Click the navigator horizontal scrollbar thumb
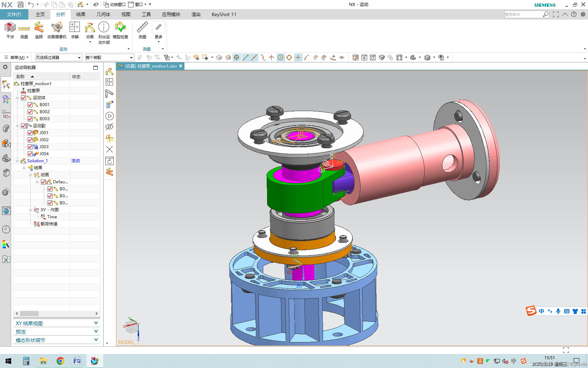The image size is (588, 368). 29,313
